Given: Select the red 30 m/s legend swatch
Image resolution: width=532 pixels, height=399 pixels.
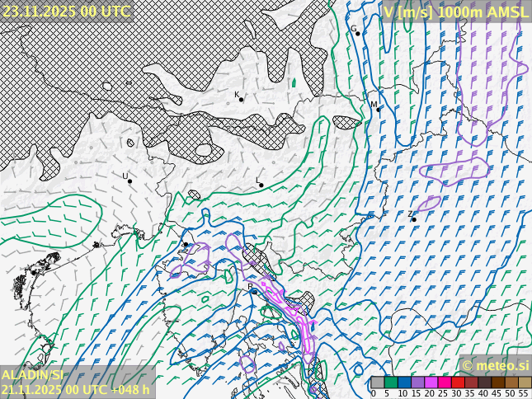Looking at the screenshot, I should pos(457,383).
